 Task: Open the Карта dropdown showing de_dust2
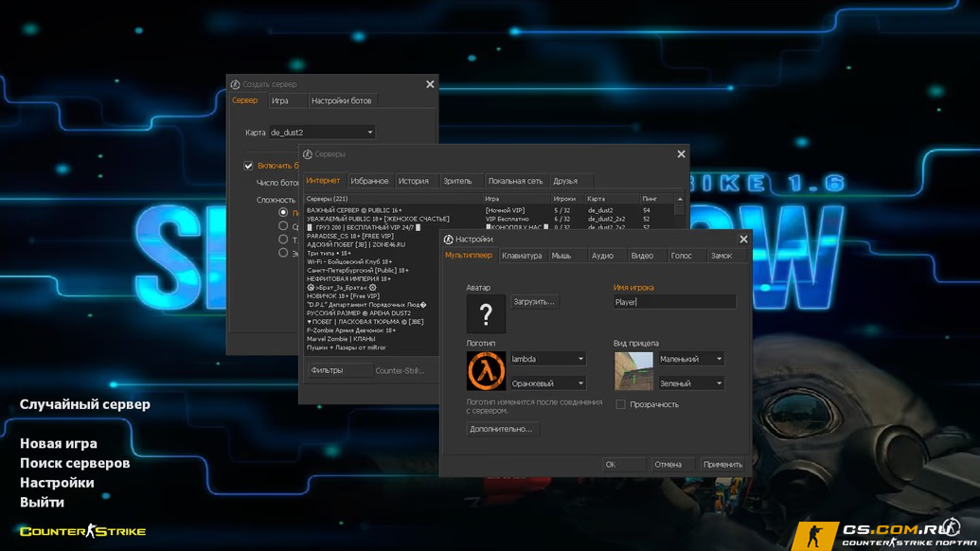tap(322, 133)
